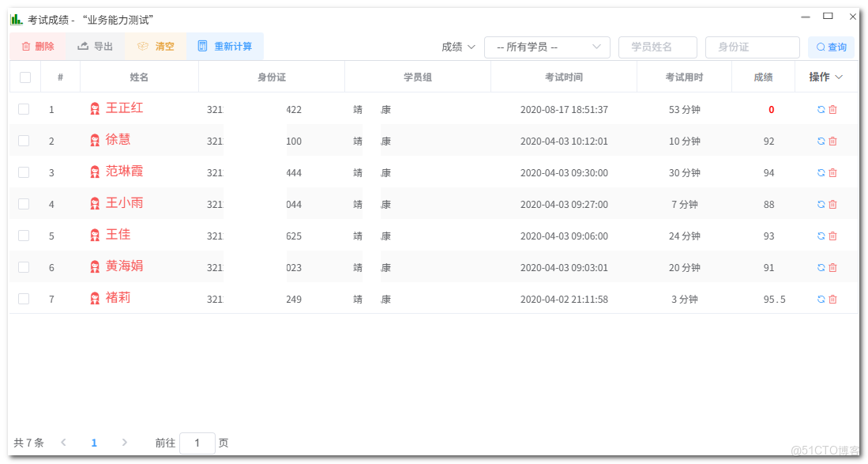Click the delete (删除) trash icon

24,47
